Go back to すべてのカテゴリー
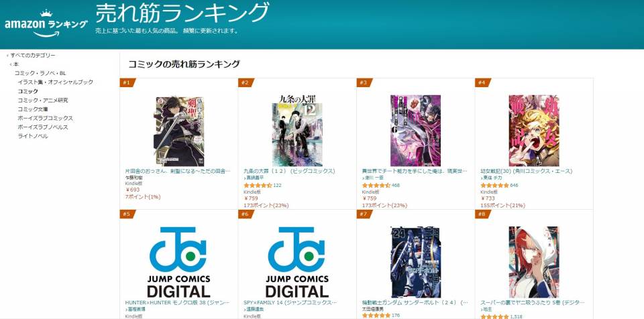 32,55
